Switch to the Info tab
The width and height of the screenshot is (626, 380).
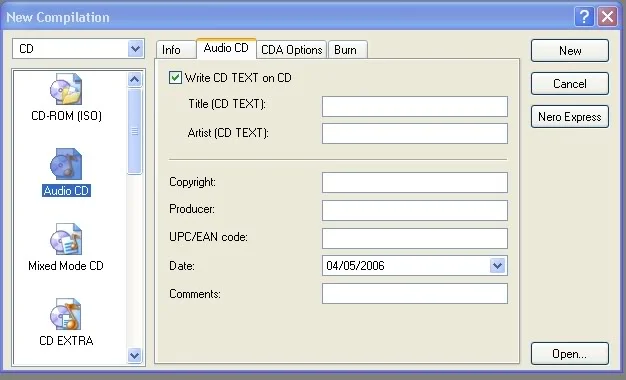(176, 50)
